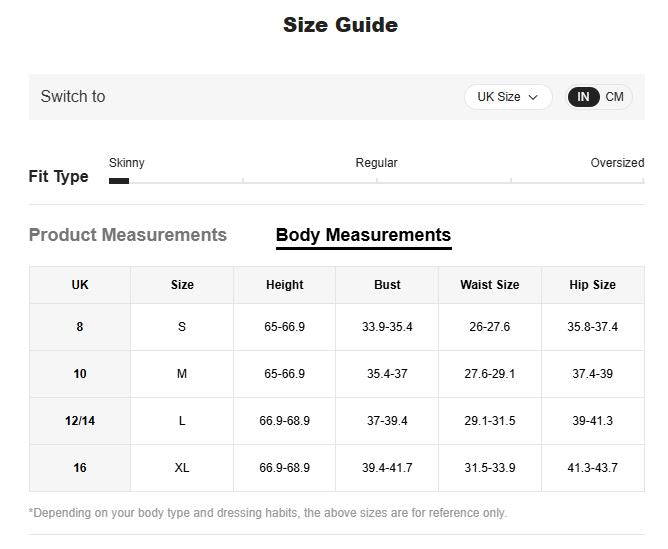This screenshot has height=549, width=668.
Task: Select the UK 10 size row
Action: click(80, 374)
